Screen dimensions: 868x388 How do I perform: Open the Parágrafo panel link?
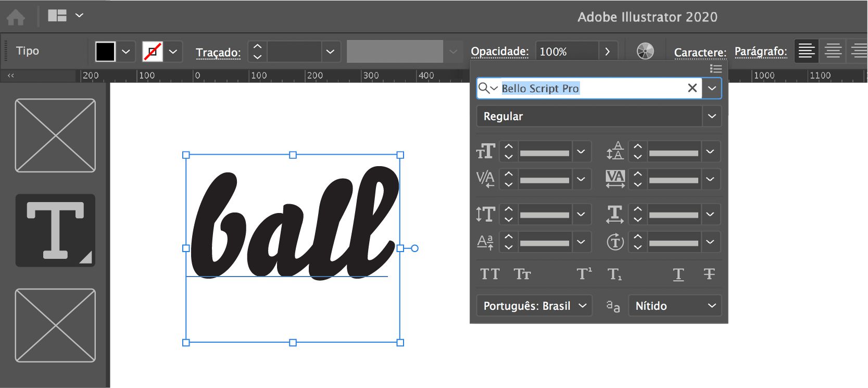click(761, 52)
